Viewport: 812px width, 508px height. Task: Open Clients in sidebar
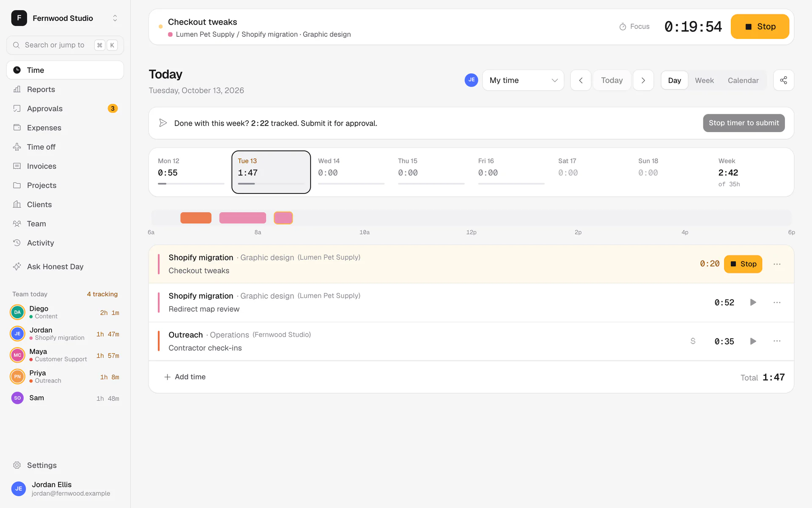65,204
